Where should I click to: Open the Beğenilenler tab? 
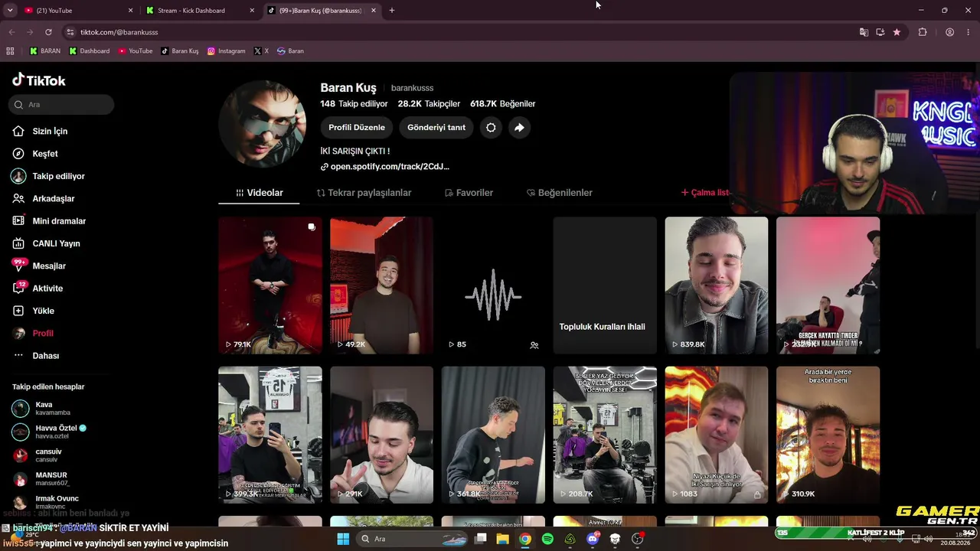tap(560, 193)
